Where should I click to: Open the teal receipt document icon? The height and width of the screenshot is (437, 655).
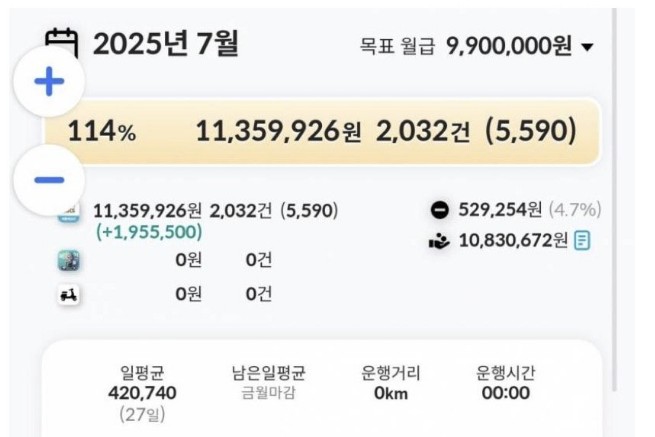582,240
